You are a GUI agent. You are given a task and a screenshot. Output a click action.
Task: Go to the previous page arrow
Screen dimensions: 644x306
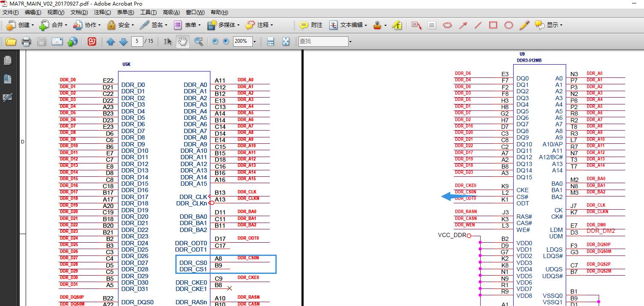coord(111,42)
